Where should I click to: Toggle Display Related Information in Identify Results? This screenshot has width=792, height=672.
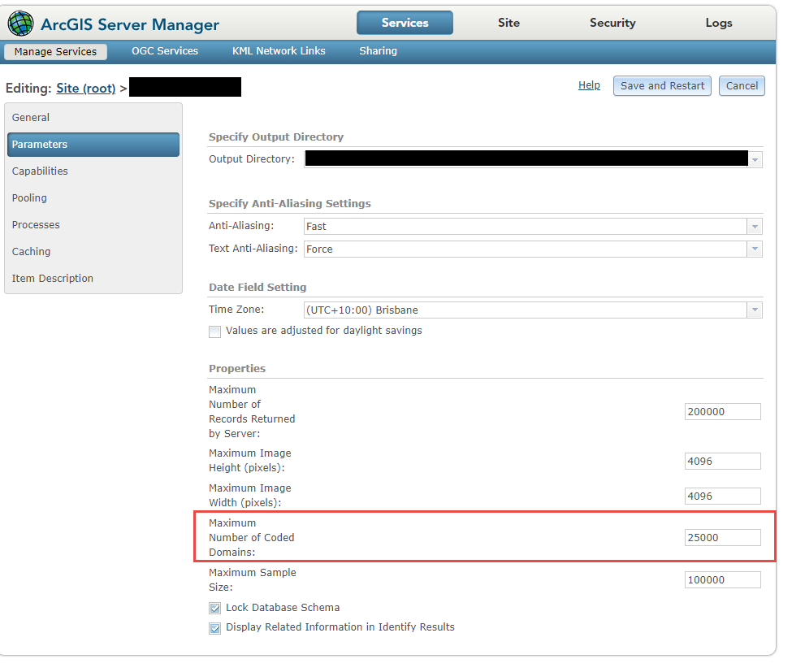click(214, 628)
